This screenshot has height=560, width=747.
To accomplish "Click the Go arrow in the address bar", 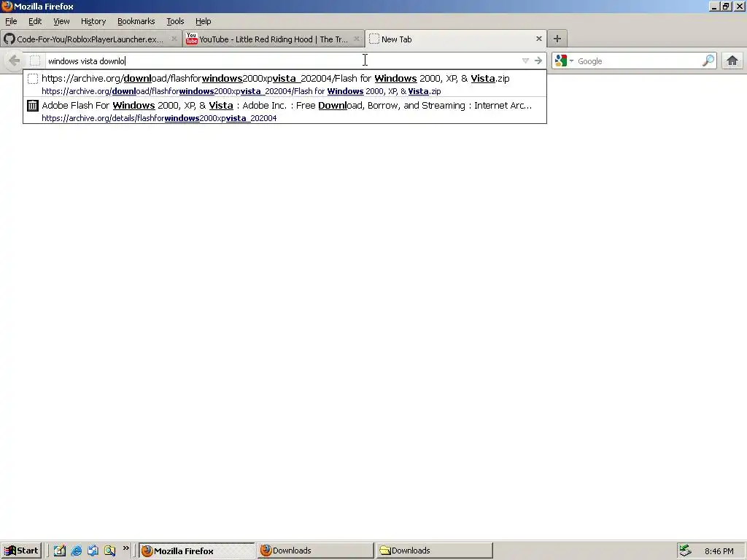I will click(x=538, y=61).
